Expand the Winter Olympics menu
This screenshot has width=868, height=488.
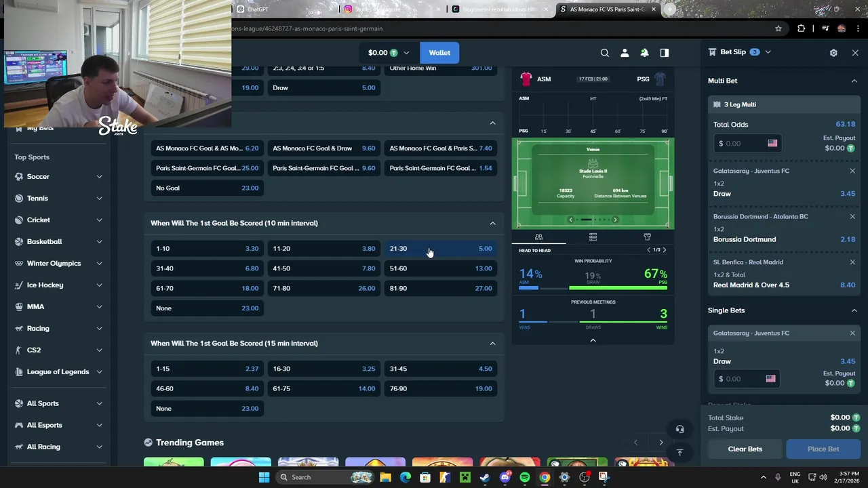99,263
